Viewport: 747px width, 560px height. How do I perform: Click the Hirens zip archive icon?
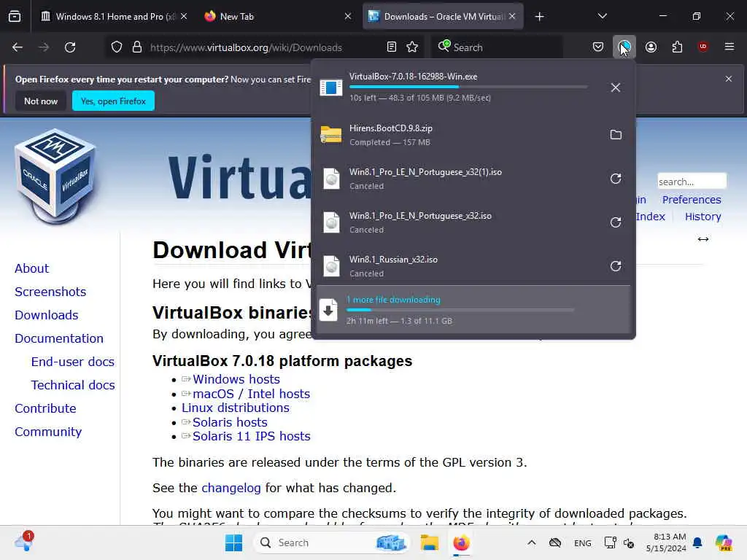click(331, 135)
